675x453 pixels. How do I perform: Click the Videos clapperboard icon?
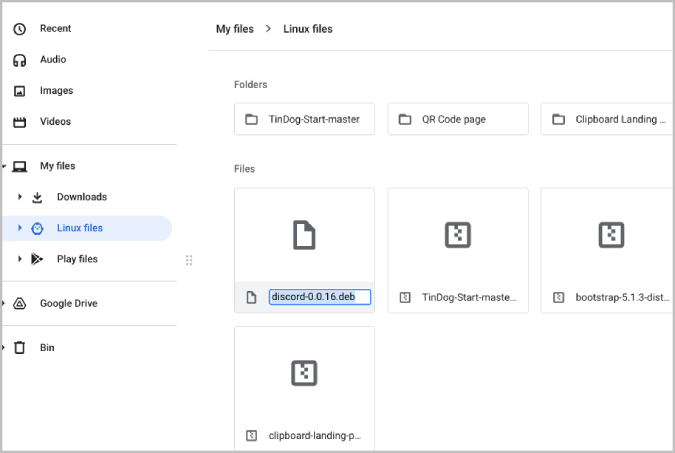pos(19,122)
